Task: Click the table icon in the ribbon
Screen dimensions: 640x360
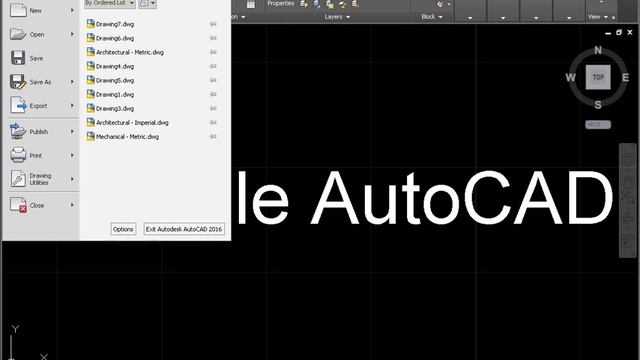Action: pos(251,4)
